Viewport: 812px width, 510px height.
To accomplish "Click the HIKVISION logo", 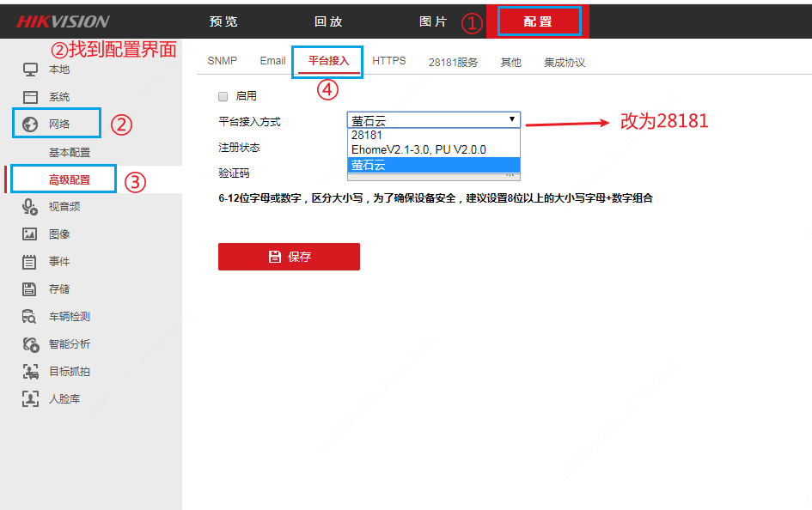I will point(63,21).
